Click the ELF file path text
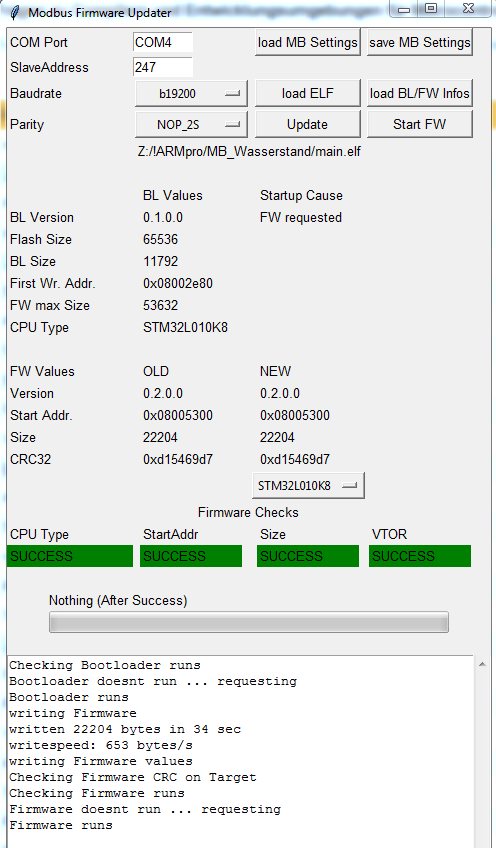Screen dimensions: 496x848 pyautogui.click(x=249, y=151)
